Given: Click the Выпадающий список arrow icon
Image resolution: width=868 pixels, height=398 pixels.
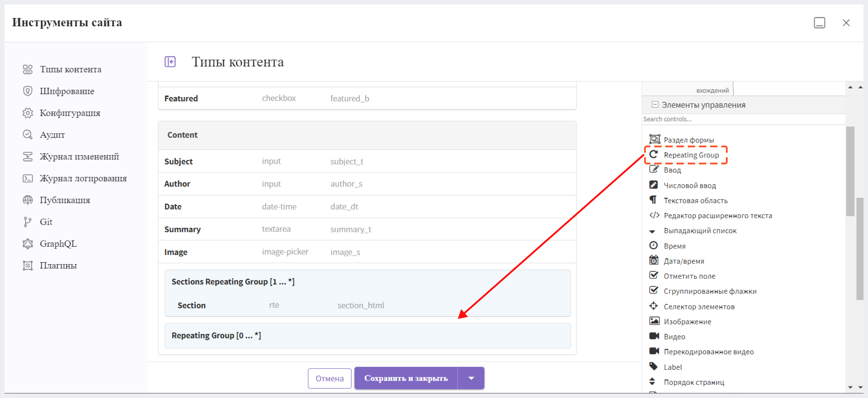Looking at the screenshot, I should coord(652,231).
